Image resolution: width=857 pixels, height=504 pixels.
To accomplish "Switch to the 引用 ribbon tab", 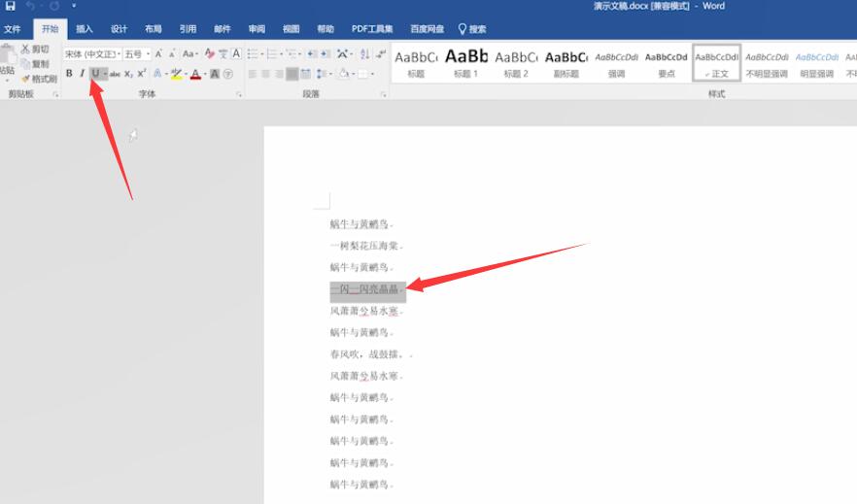I will pos(188,29).
